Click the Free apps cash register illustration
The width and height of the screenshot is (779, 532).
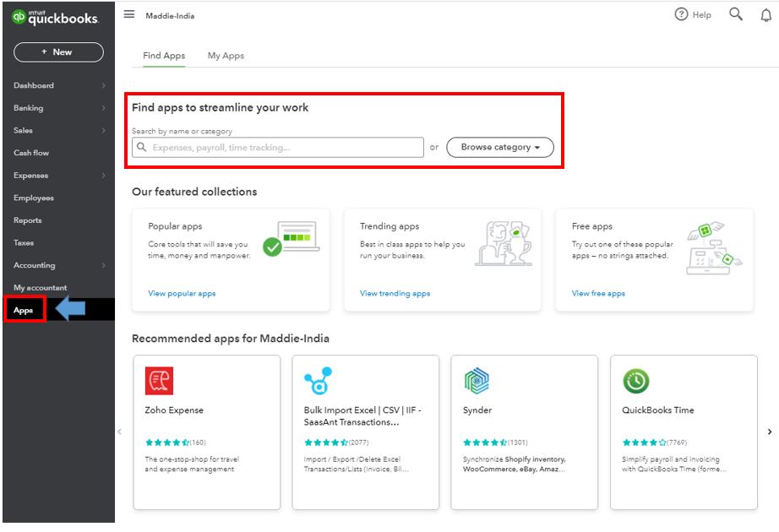click(715, 248)
